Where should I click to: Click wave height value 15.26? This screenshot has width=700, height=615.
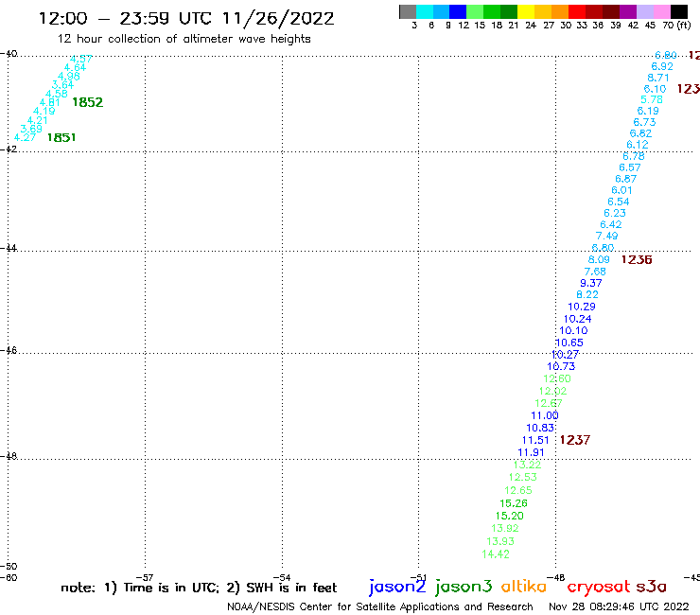[x=514, y=503]
